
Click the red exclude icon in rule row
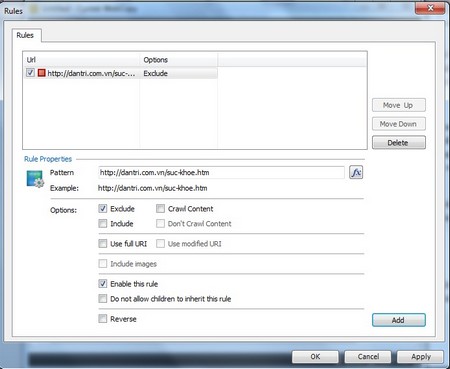tap(41, 73)
